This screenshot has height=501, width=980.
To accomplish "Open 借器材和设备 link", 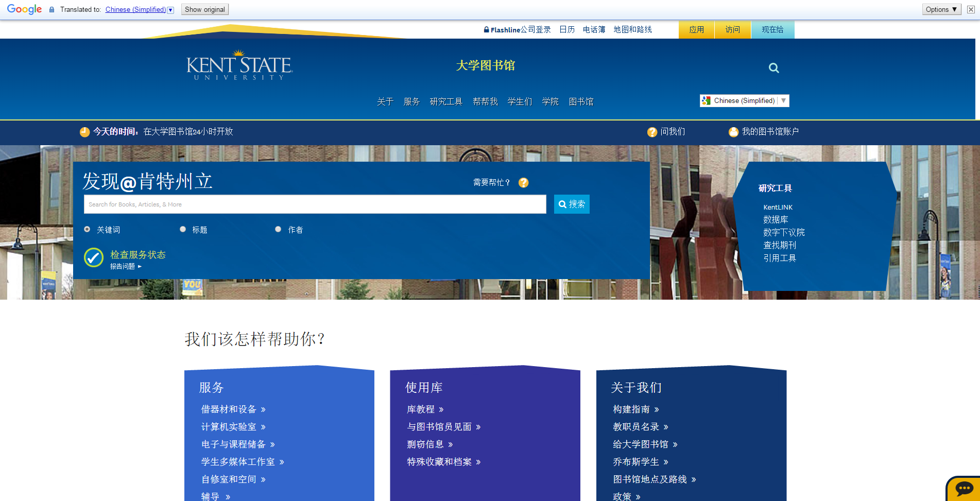I will (233, 409).
